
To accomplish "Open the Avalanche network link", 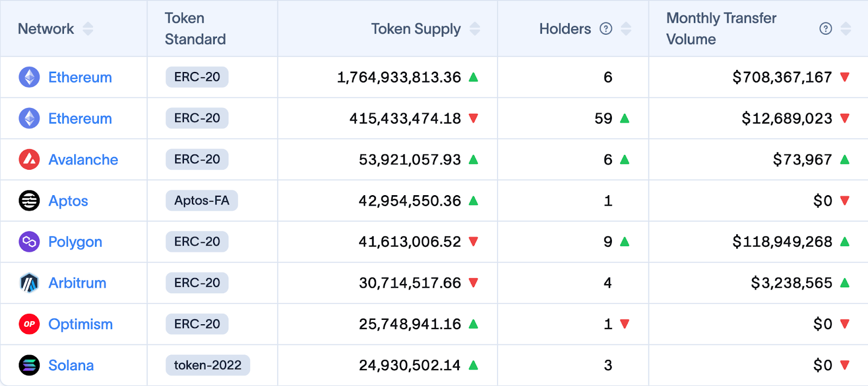I will (83, 160).
